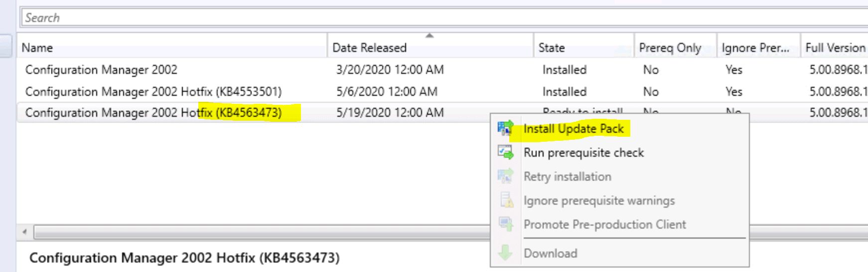The height and width of the screenshot is (272, 868).
Task: Click the 3/20/2020 12:00 AM date cell
Action: 390,70
